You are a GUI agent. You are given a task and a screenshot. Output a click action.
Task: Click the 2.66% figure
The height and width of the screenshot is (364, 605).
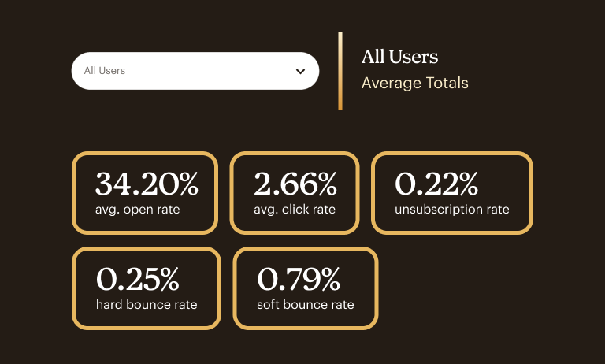point(295,184)
